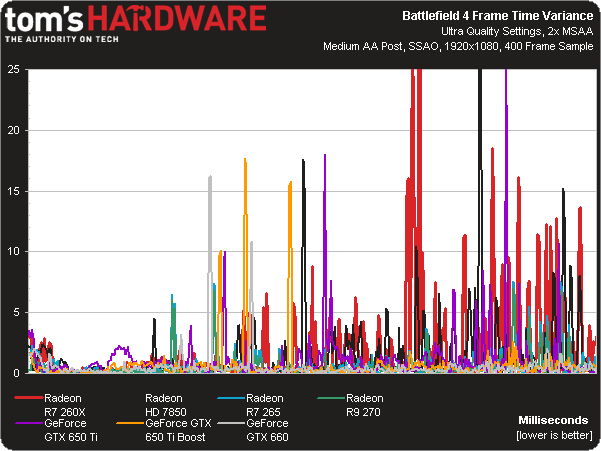This screenshot has width=601, height=451.
Task: Click the purple GeForce GTX 650 Ti swatch
Action: click(x=29, y=423)
